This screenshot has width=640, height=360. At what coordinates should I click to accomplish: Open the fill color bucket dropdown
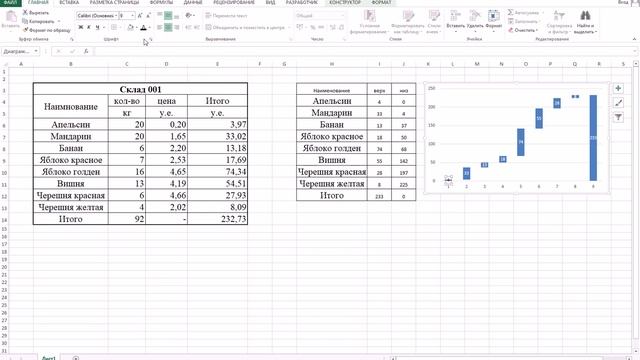136,27
